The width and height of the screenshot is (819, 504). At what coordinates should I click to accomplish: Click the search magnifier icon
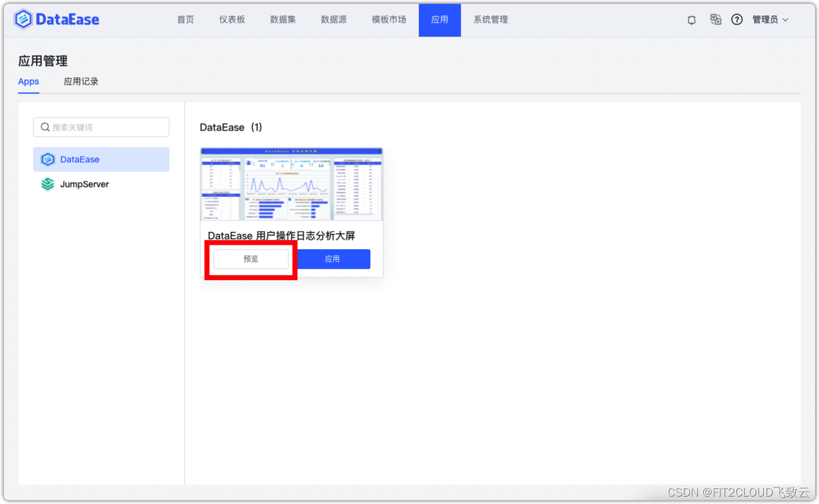pyautogui.click(x=45, y=127)
